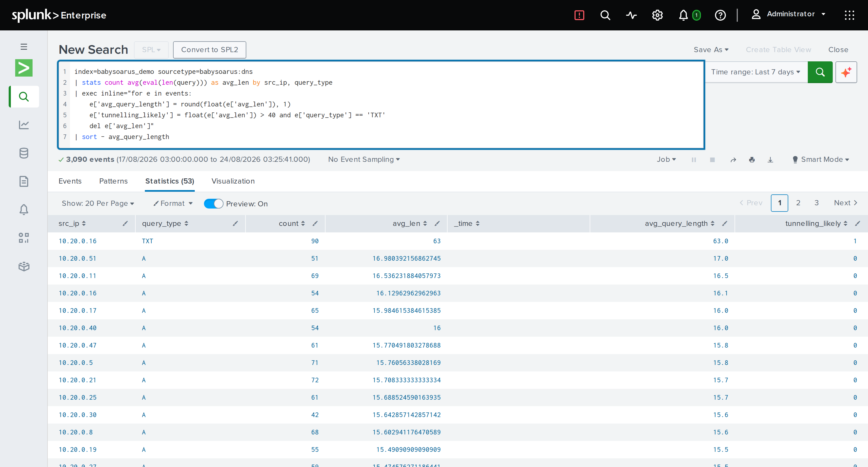Viewport: 868px width, 467px height.
Task: Print the search results
Action: click(x=752, y=160)
